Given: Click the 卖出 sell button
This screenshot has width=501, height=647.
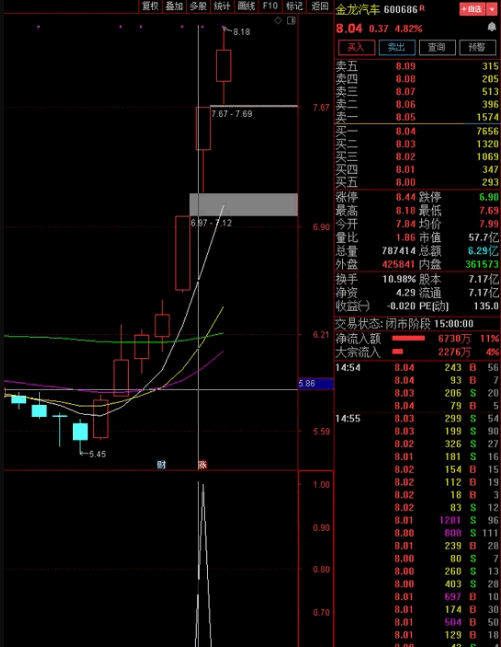Looking at the screenshot, I should tap(397, 47).
